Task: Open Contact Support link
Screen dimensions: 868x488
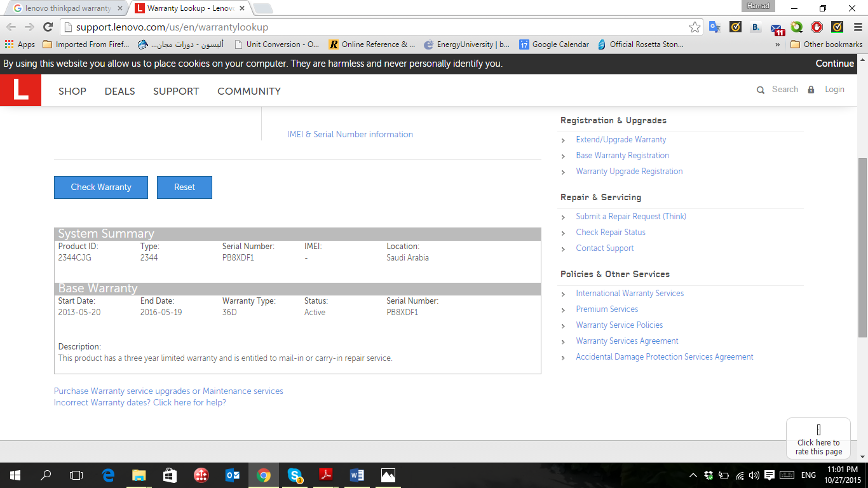Action: click(605, 248)
